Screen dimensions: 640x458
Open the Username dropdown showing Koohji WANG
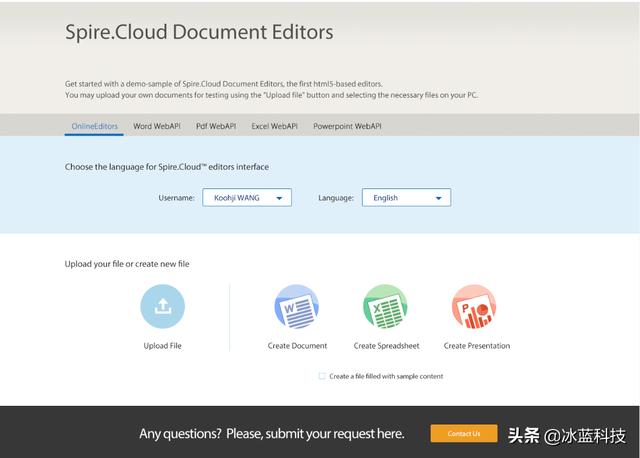(x=247, y=198)
